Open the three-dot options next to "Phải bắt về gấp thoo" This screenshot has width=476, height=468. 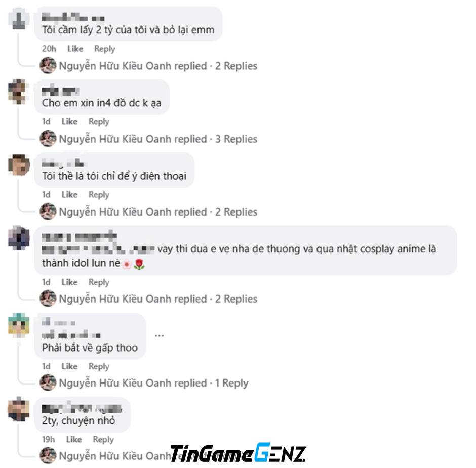[x=160, y=336]
